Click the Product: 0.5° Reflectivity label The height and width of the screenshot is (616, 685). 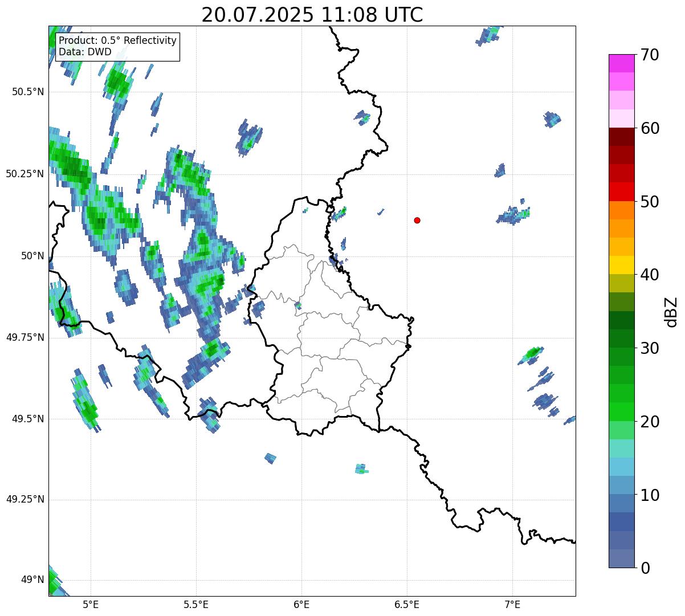118,41
